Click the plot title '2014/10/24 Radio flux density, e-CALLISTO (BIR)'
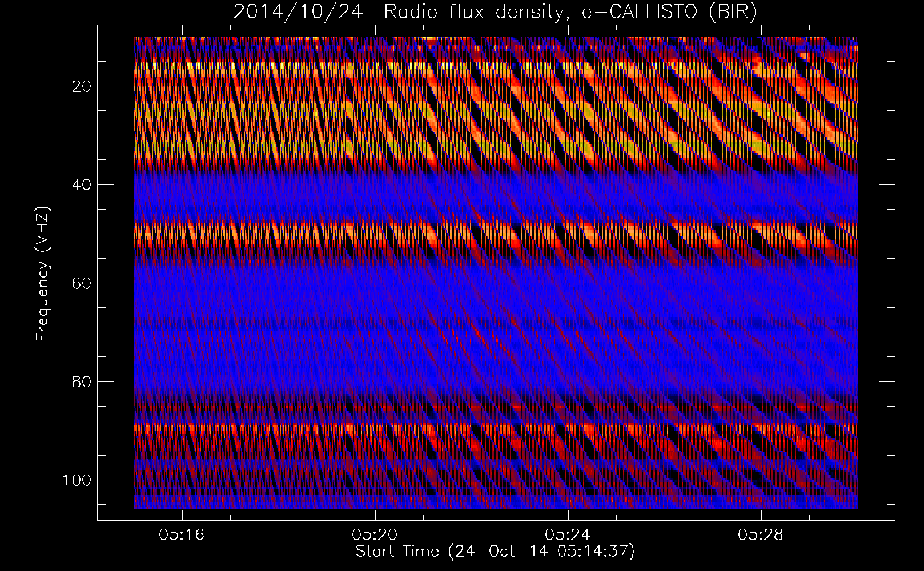Screen dimensions: 924x571 pyautogui.click(x=495, y=12)
